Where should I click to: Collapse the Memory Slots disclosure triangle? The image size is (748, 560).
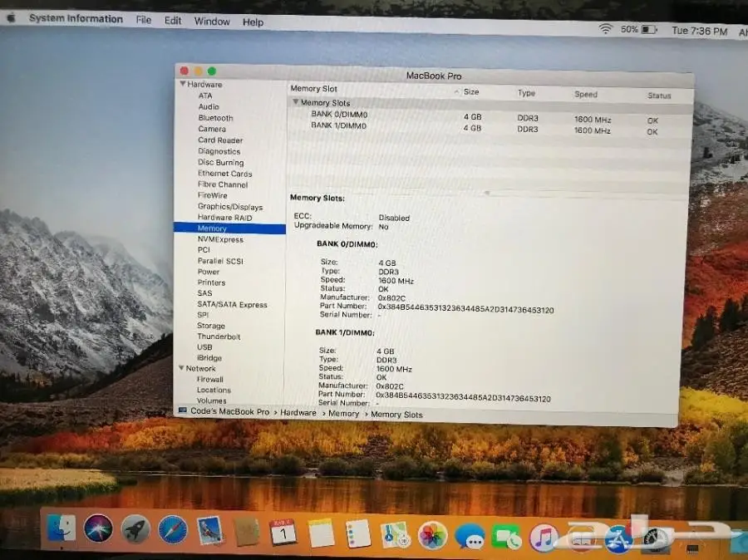click(x=296, y=101)
